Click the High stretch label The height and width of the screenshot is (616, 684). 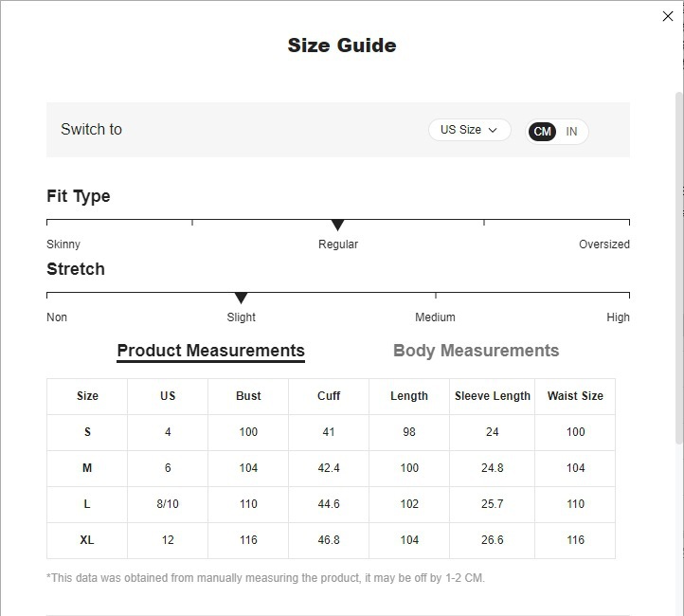pyautogui.click(x=618, y=317)
